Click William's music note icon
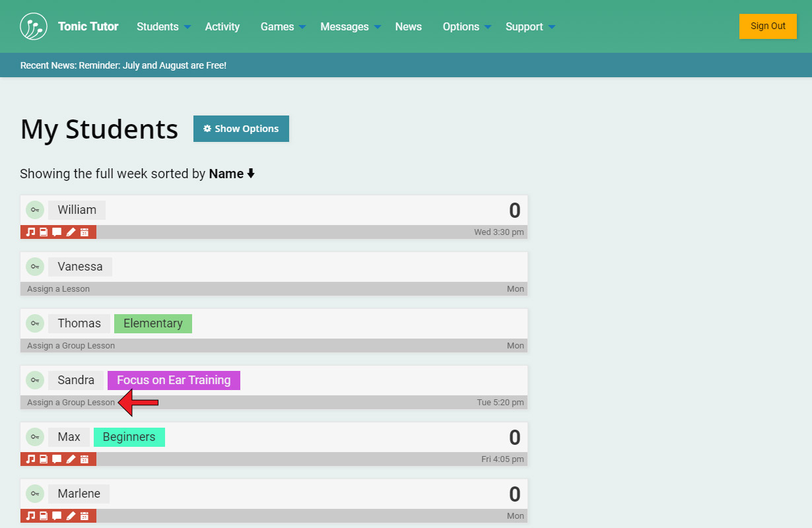812x528 pixels. [x=30, y=232]
